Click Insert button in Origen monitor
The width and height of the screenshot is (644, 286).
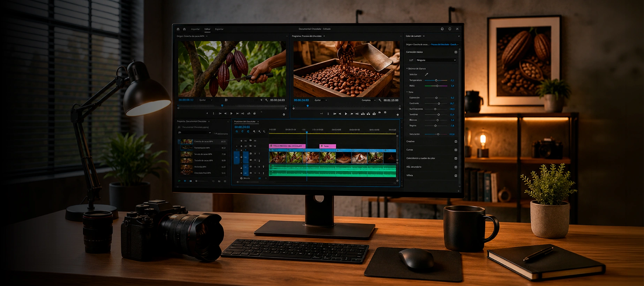[x=249, y=113]
